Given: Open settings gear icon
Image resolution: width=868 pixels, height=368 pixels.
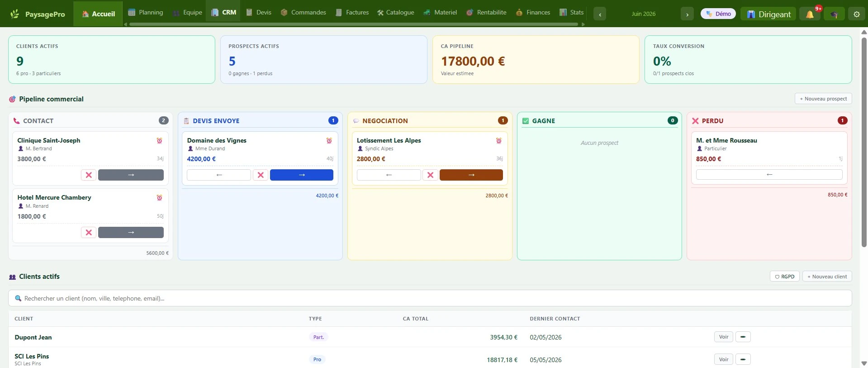Looking at the screenshot, I should point(856,14).
